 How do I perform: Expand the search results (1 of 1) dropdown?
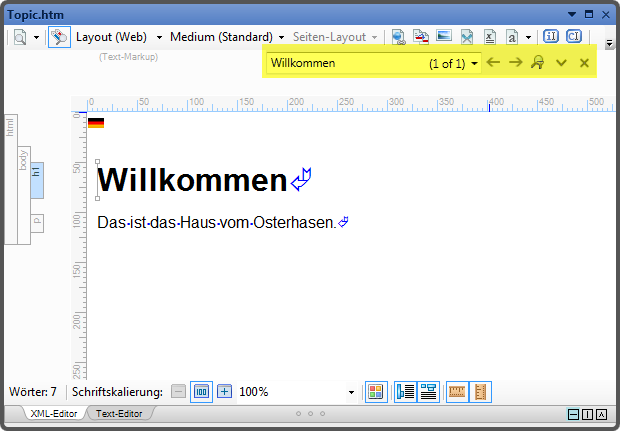coord(475,63)
